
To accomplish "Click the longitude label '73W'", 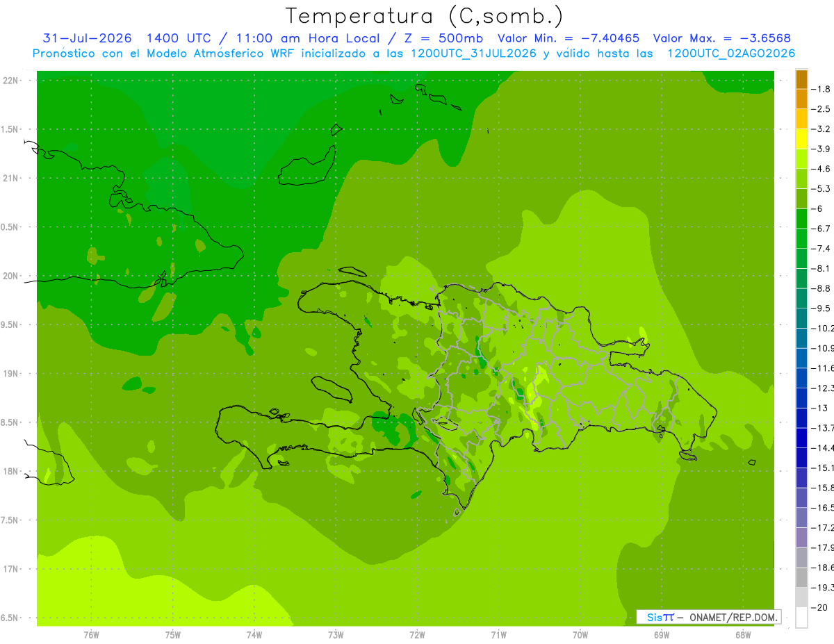I will coord(336,635).
